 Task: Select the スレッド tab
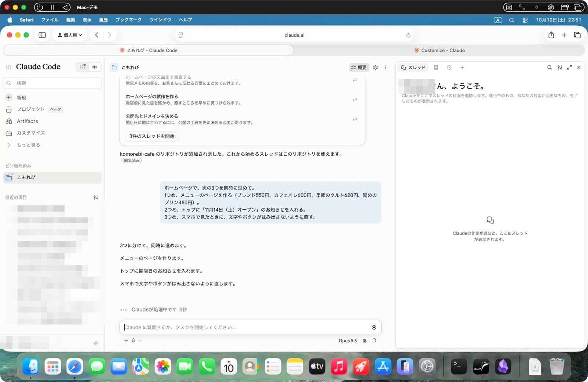(413, 67)
